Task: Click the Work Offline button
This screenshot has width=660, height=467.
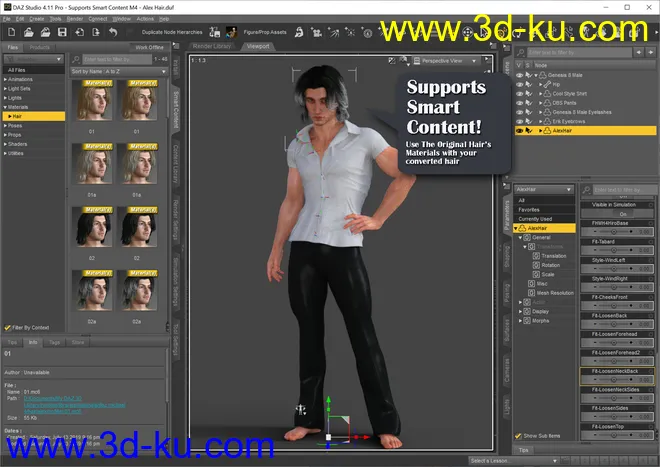Action: point(149,47)
